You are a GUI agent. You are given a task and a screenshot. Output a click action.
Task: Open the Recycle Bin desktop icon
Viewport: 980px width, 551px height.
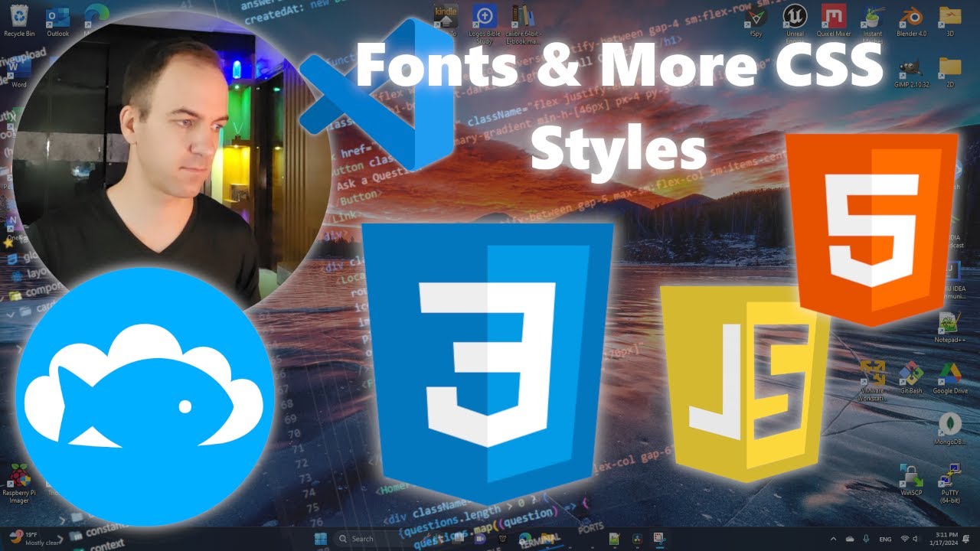click(18, 21)
